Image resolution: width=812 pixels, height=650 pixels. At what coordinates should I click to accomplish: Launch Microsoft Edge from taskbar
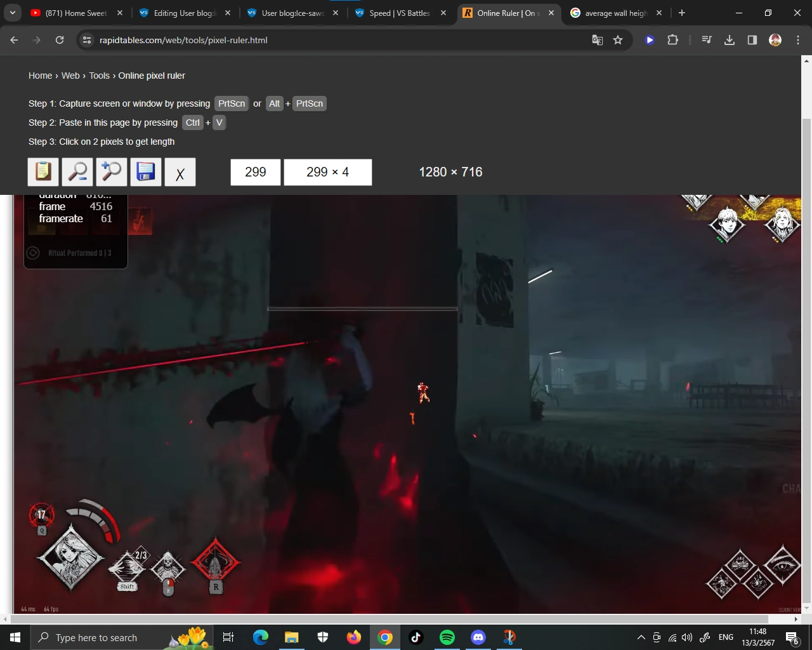[x=261, y=637]
